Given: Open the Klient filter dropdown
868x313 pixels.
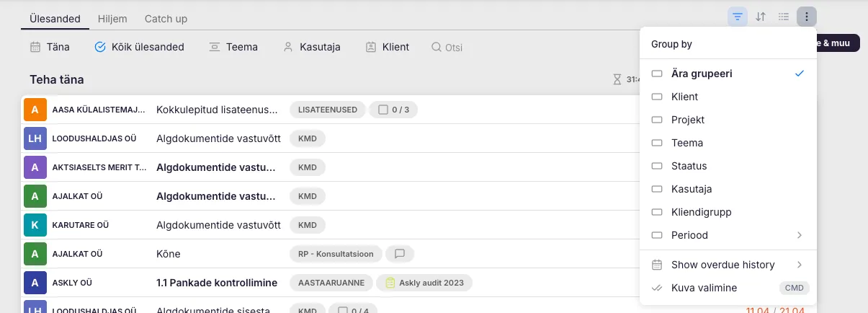Looking at the screenshot, I should click(388, 47).
